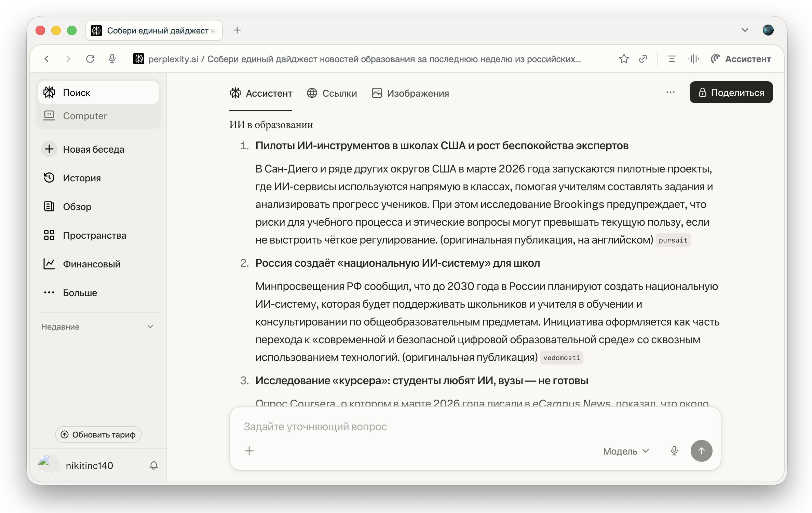Click heading Исследование «курсера»: студенты любят ИИ

point(422,380)
